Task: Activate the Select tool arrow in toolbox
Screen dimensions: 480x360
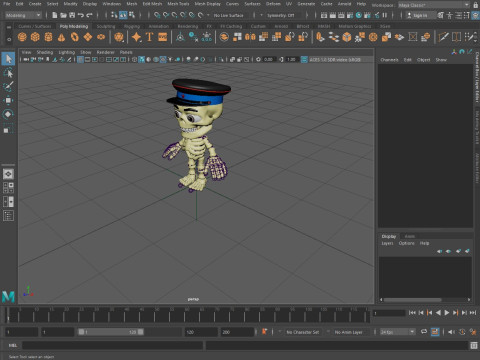Action: (x=8, y=59)
